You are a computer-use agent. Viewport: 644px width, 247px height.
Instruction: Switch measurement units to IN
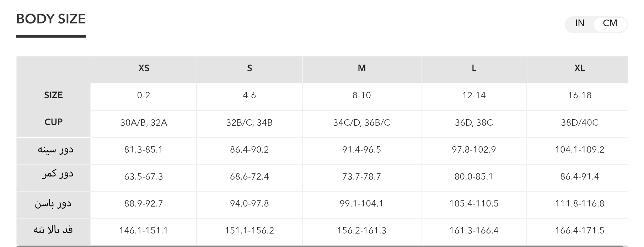pos(580,23)
